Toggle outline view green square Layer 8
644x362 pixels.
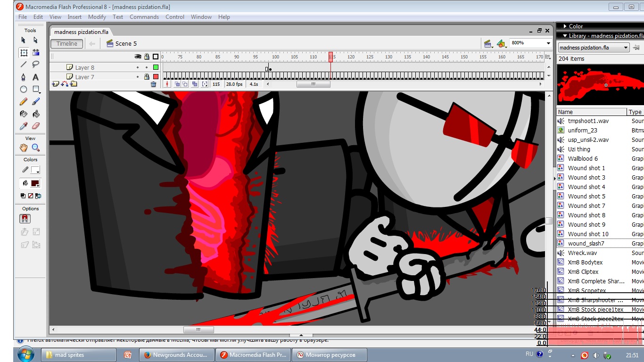click(x=156, y=67)
